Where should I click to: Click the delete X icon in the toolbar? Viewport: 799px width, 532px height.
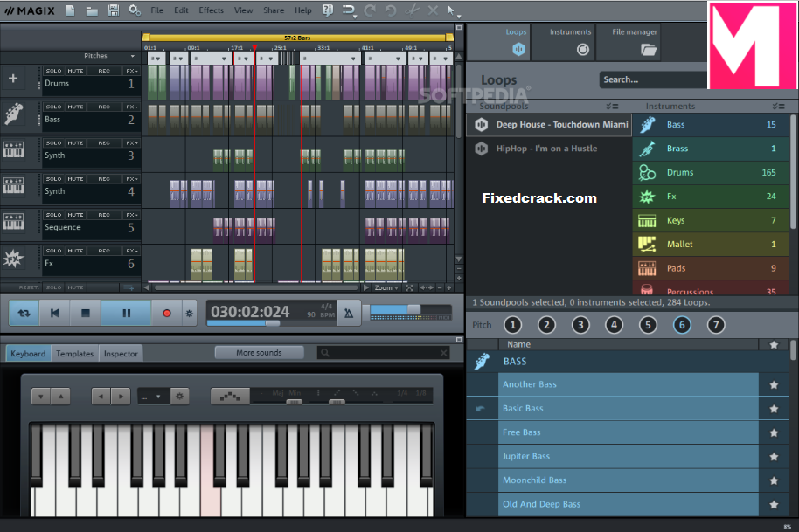[x=433, y=10]
